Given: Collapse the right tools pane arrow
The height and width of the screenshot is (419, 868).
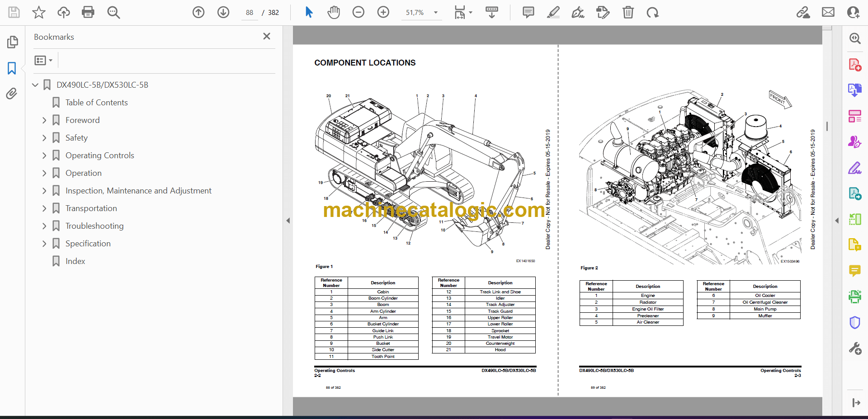Looking at the screenshot, I should 837,221.
